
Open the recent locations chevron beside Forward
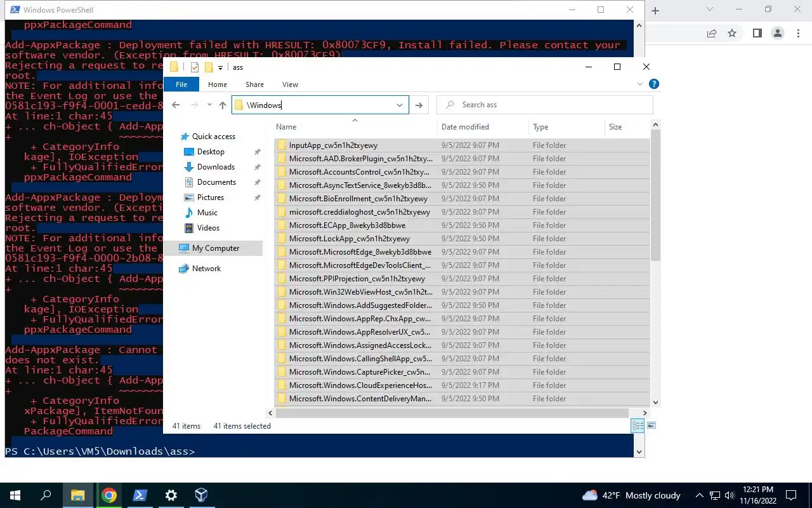pyautogui.click(x=209, y=105)
